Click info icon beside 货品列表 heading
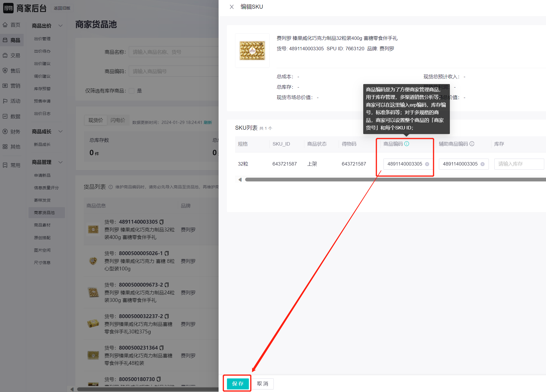This screenshot has width=546, height=392. tap(111, 187)
